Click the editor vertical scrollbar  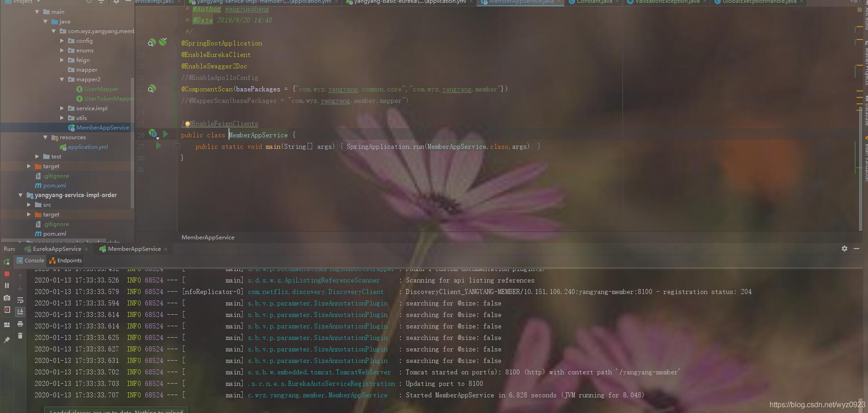point(860,138)
